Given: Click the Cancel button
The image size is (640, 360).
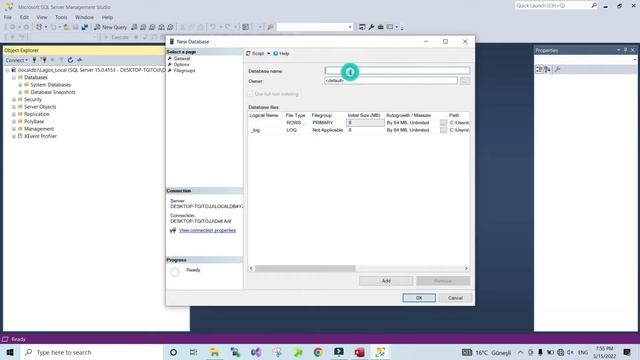Looking at the screenshot, I should [x=455, y=298].
